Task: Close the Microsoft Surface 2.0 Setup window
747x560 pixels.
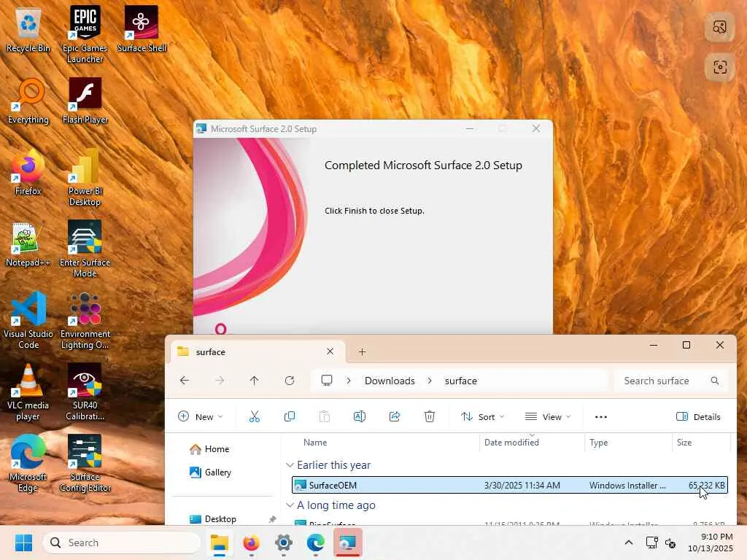Action: (x=536, y=128)
